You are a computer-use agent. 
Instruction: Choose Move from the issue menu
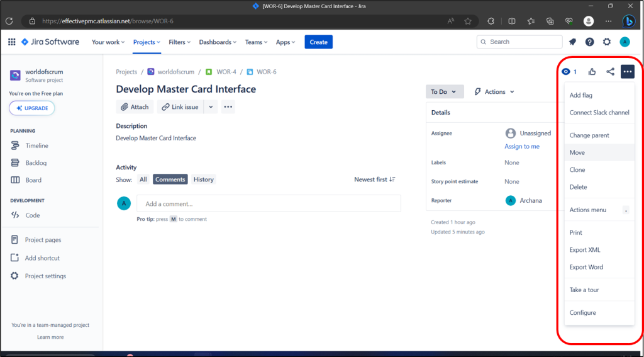[599, 152]
